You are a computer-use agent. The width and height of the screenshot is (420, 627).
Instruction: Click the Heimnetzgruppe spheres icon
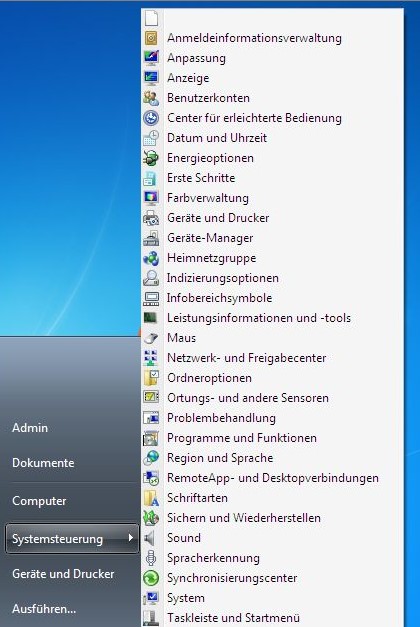[x=151, y=258]
